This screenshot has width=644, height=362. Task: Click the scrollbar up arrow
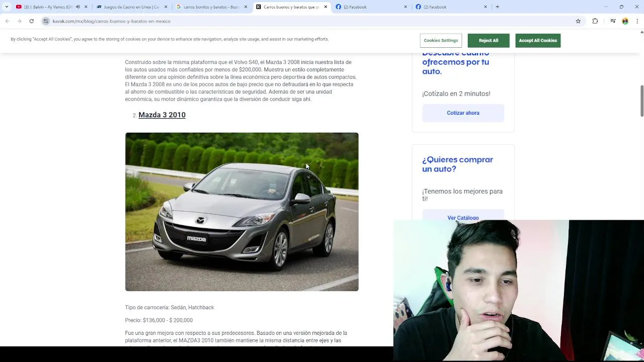[641, 32]
